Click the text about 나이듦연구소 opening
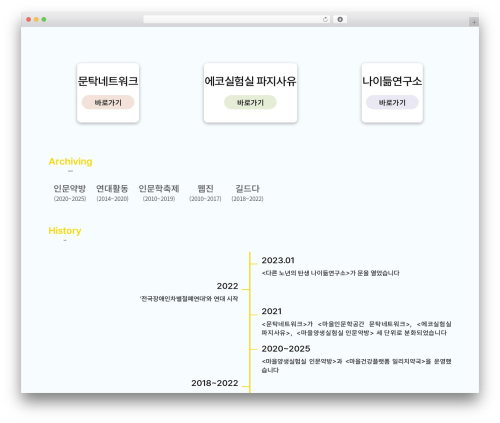The image size is (500, 423). [x=330, y=273]
